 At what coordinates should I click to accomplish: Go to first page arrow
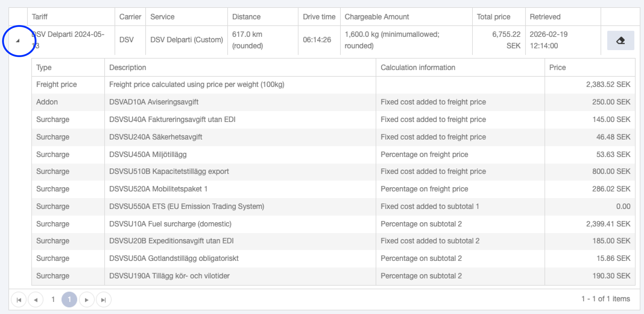pos(19,300)
